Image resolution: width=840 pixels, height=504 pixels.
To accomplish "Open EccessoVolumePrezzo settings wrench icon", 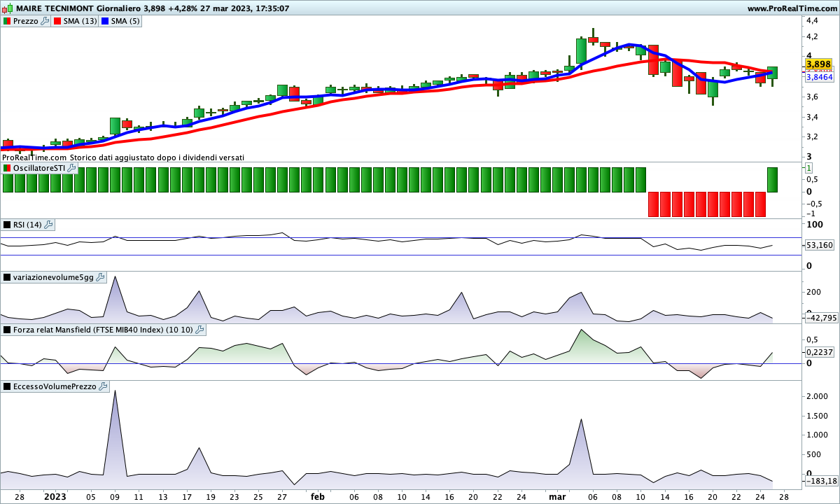I will tap(104, 386).
